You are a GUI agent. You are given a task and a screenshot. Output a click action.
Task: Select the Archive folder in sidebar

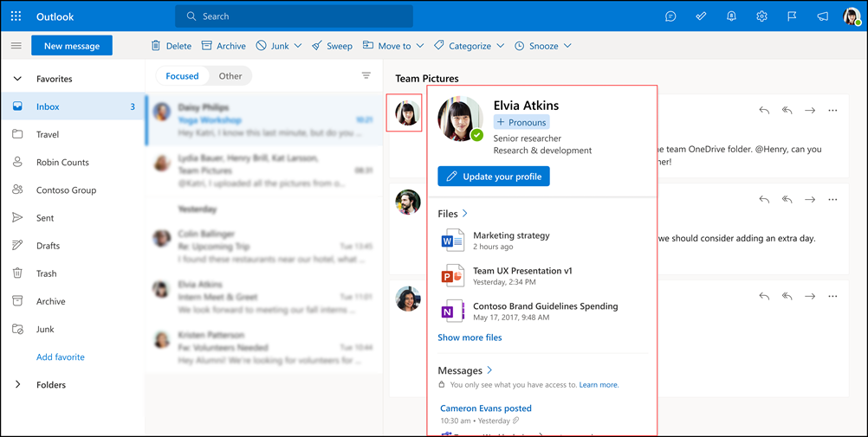(73, 301)
